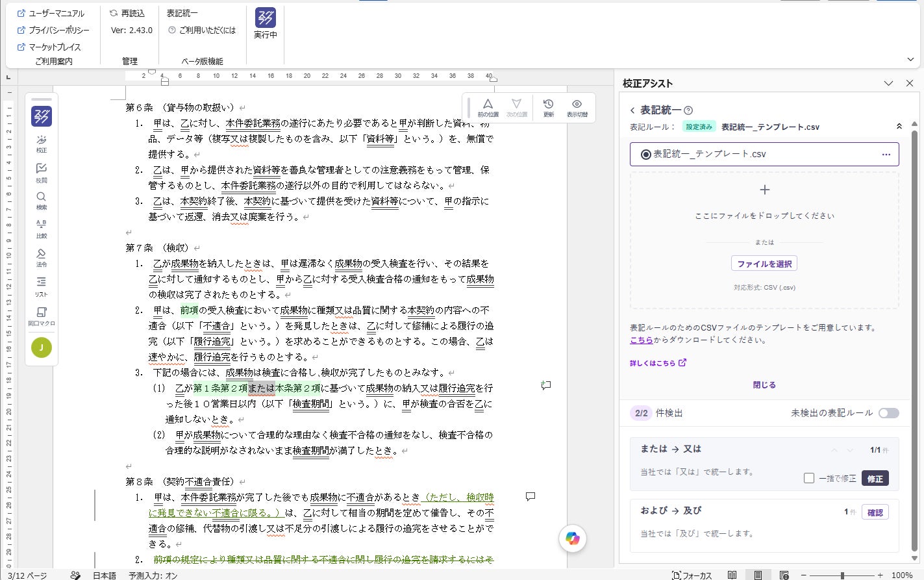The height and width of the screenshot is (580, 924).
Task: Click the 実行中 ribbon app button
Action: pyautogui.click(x=265, y=23)
